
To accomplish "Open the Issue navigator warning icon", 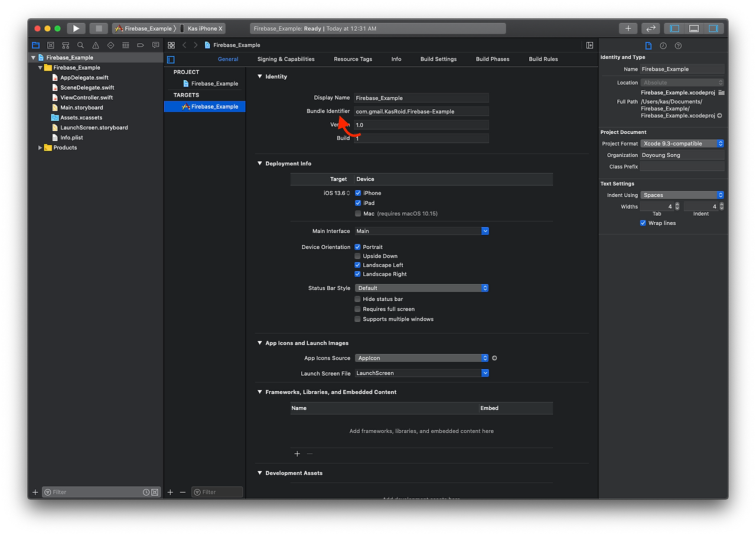I will (x=96, y=45).
